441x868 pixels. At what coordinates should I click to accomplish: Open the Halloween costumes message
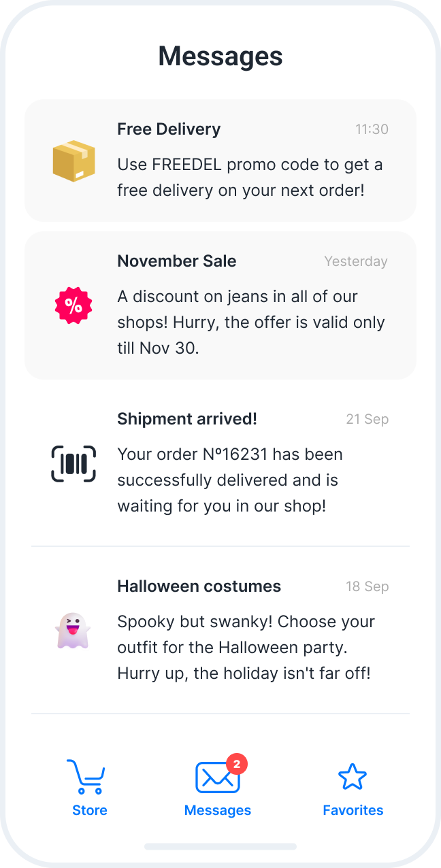(199, 586)
